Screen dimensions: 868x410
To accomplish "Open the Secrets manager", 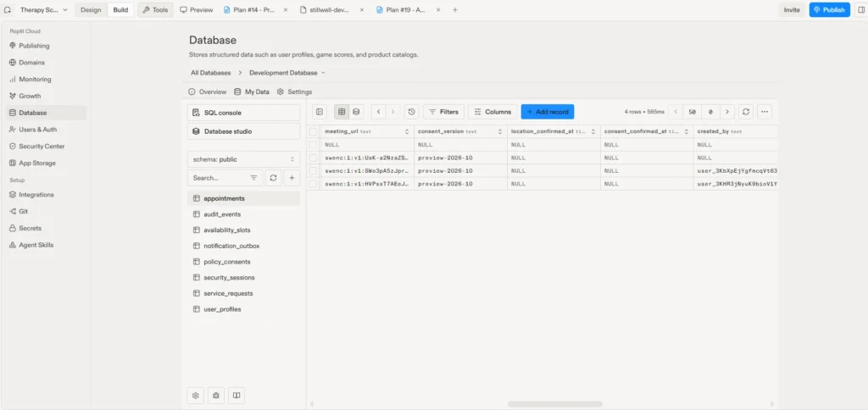I will 44,228.
